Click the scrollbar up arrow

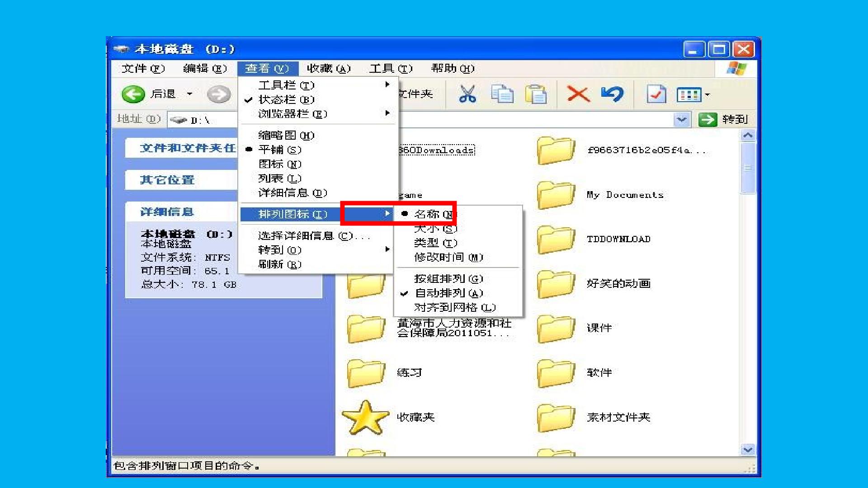click(748, 135)
